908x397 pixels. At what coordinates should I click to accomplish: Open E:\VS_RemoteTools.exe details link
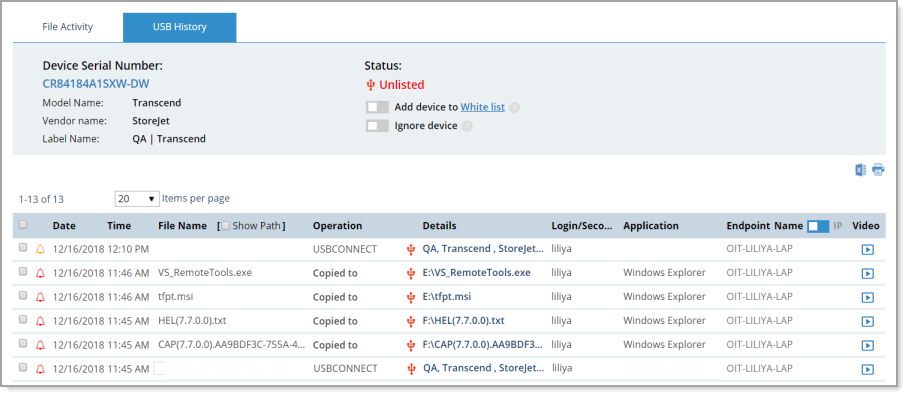(x=476, y=273)
